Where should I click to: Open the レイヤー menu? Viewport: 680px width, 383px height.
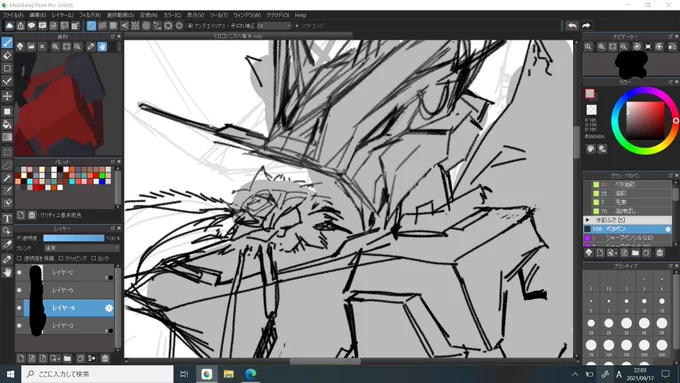[x=62, y=15]
